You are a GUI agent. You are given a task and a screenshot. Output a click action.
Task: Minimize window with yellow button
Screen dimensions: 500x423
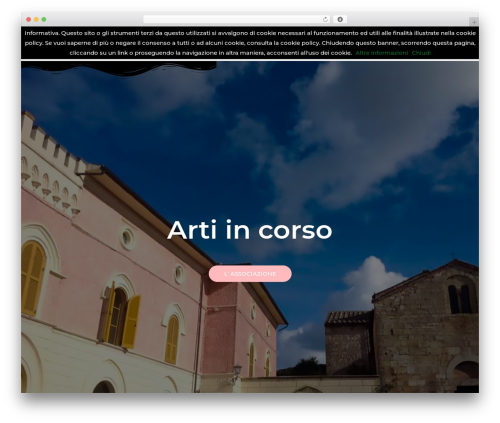[x=36, y=19]
